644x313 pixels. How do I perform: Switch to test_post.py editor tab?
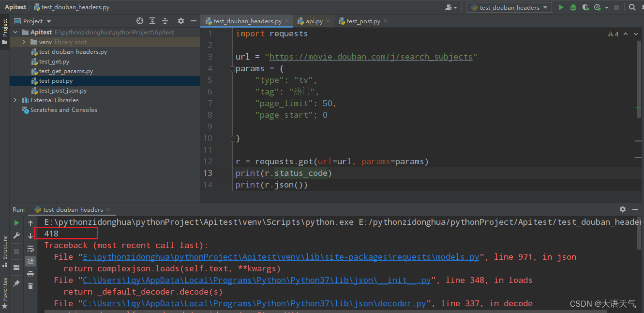(363, 21)
